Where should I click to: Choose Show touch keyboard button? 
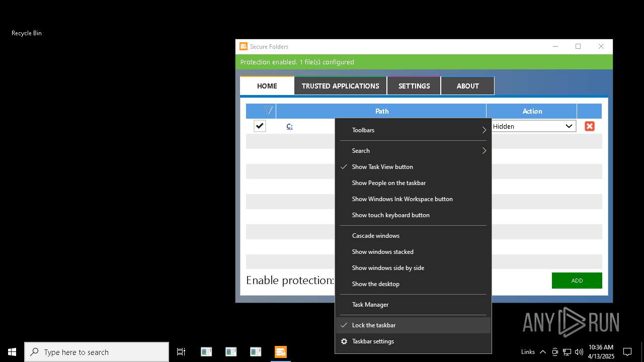pyautogui.click(x=413, y=215)
